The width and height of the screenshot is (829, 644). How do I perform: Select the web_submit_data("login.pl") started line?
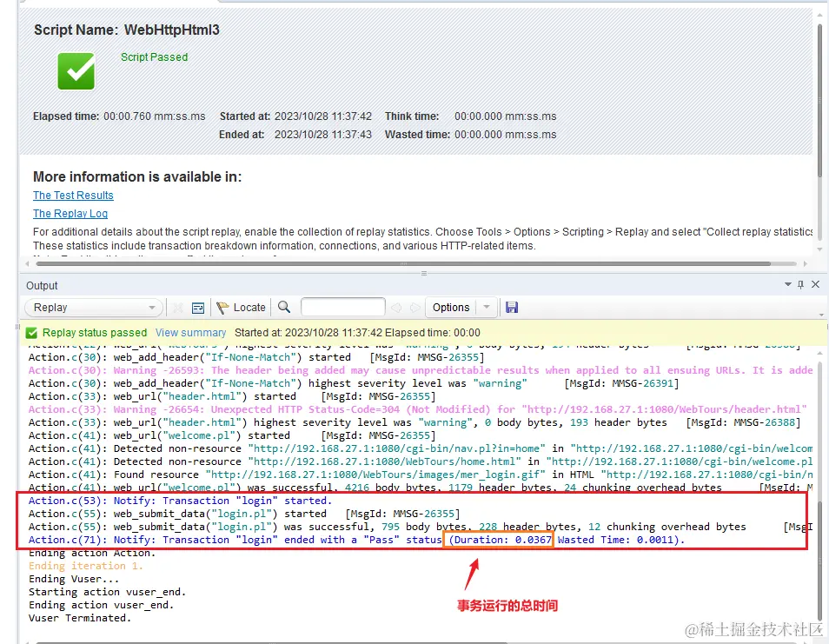pos(244,514)
